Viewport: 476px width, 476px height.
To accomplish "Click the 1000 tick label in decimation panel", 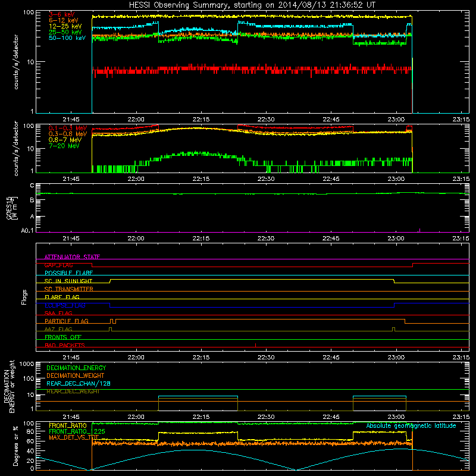I will [26, 364].
